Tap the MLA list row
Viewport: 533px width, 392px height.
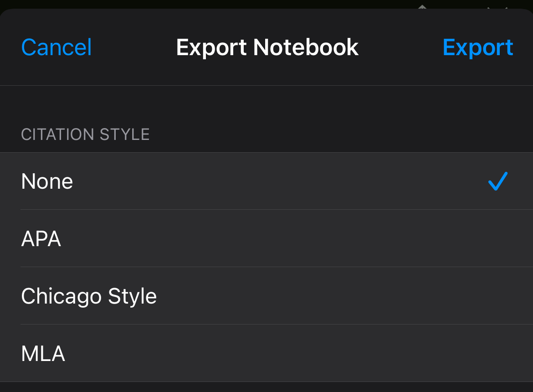point(266,354)
